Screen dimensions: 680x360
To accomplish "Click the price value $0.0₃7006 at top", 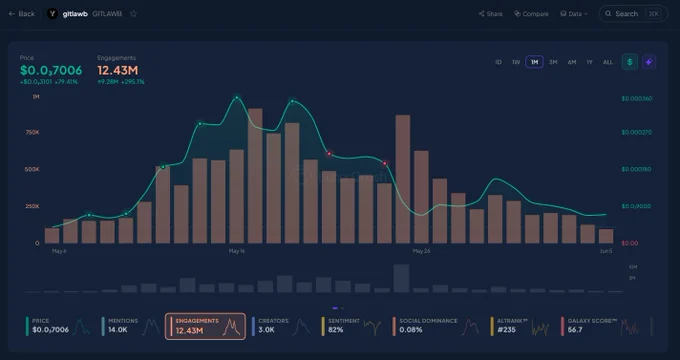I will point(51,70).
